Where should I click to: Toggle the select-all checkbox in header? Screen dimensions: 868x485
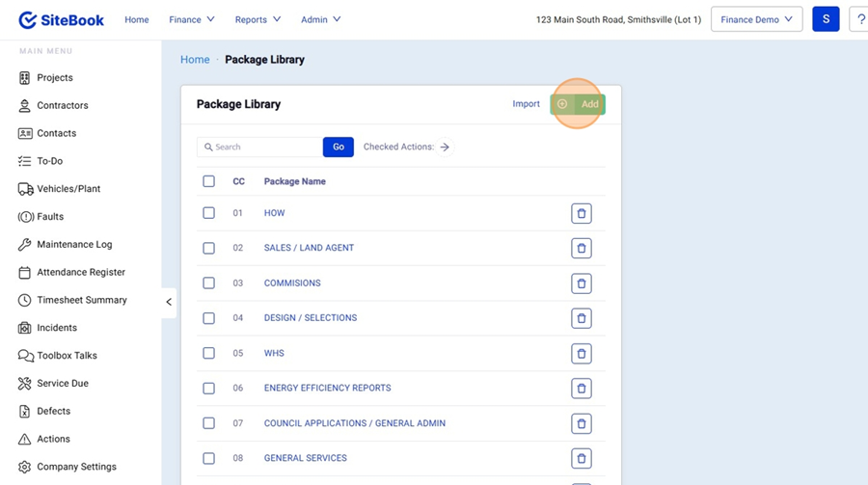point(208,181)
